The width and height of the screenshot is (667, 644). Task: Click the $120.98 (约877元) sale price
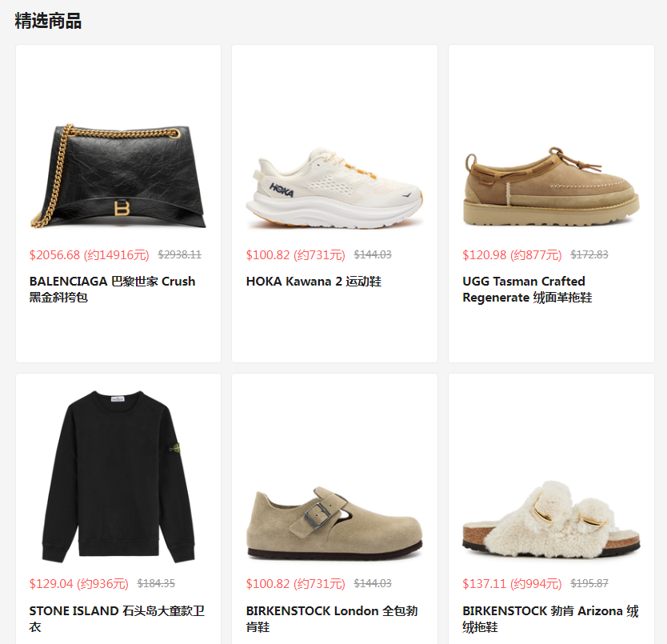pos(512,255)
